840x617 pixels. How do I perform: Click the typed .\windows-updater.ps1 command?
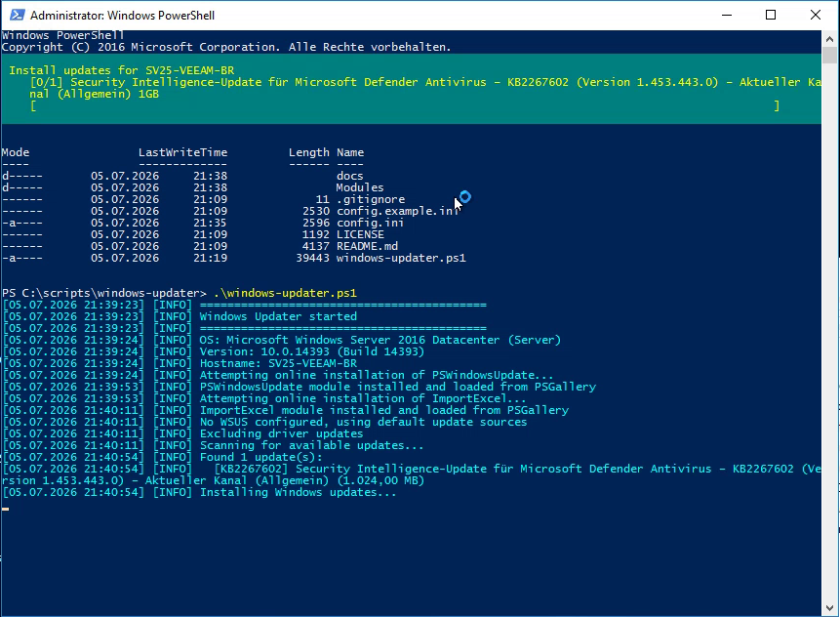coord(285,293)
